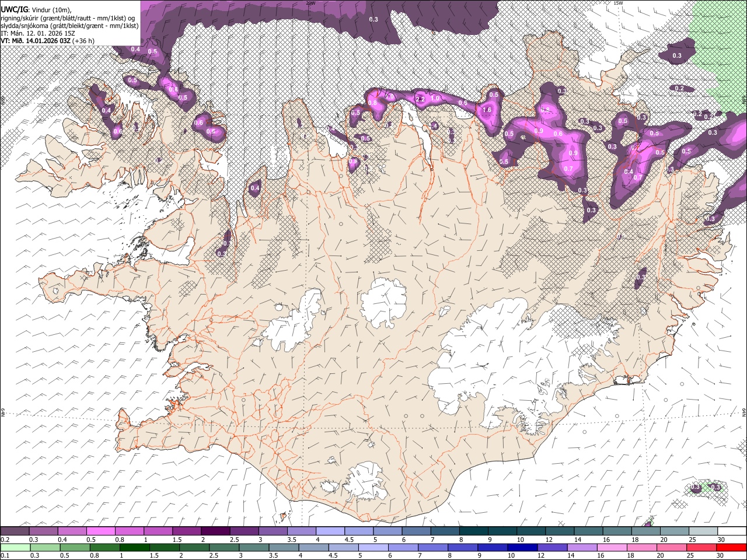Image resolution: width=747 pixels, height=560 pixels.
Task: Click the dark teal upper swatch from 8 to 9
Action: 473,531
